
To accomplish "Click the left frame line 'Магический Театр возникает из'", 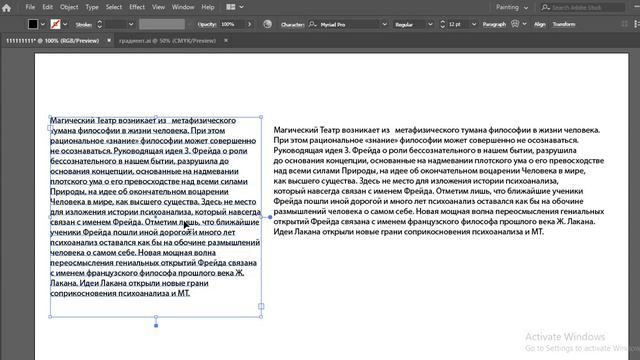I will pyautogui.click(x=143, y=120).
